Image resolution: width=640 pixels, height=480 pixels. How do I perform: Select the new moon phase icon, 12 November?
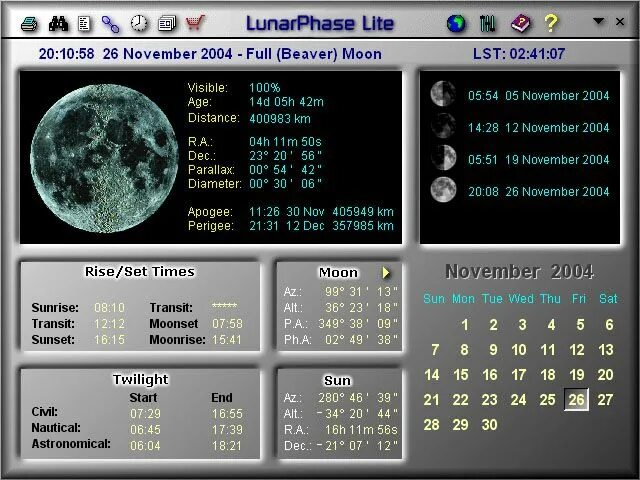coord(443,126)
